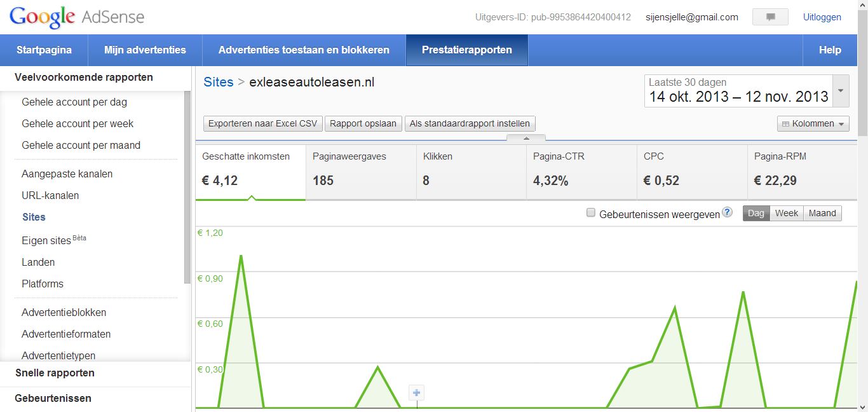Switch the chart to Dag view
This screenshot has width=868, height=412.
756,213
